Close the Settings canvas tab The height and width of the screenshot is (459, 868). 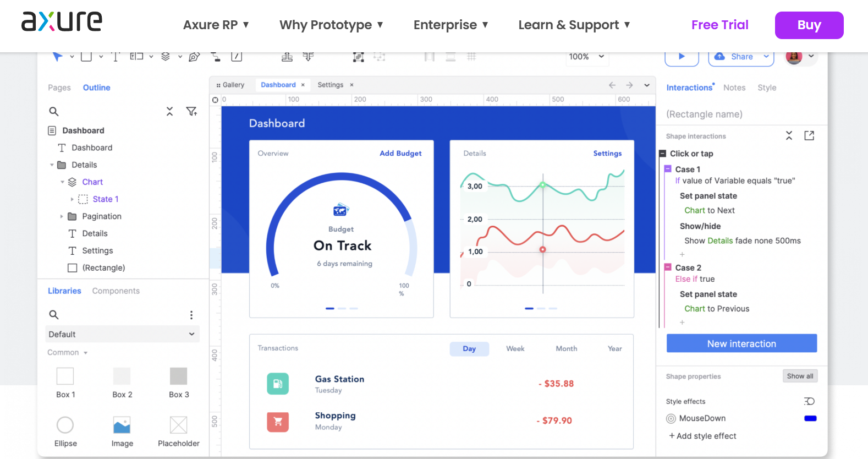tap(351, 85)
